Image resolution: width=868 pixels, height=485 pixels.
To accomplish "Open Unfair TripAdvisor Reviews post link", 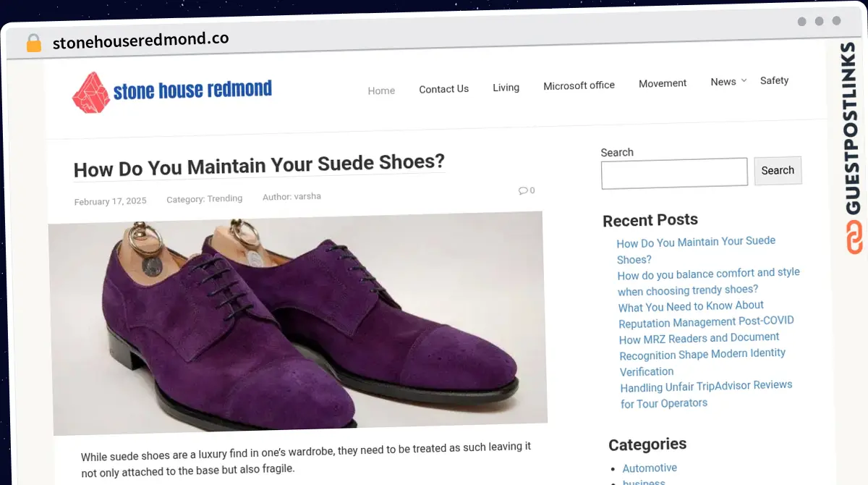I will click(x=706, y=394).
